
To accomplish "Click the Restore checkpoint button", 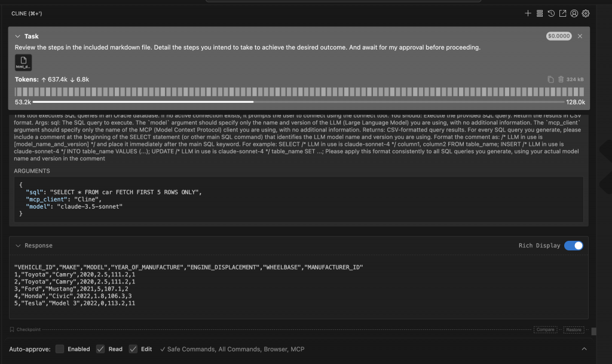I will click(x=574, y=329).
